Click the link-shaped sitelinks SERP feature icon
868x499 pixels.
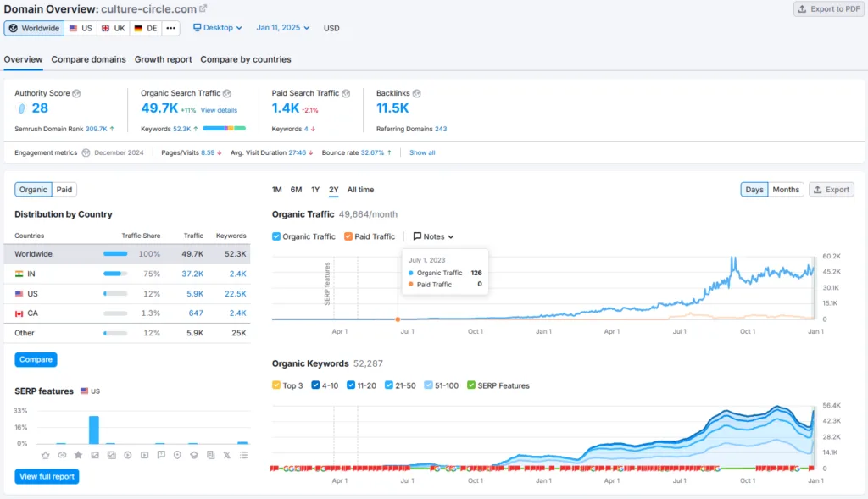[62, 455]
